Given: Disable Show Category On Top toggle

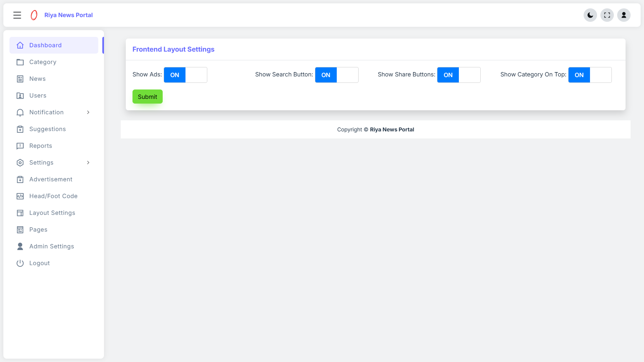Looking at the screenshot, I should (x=590, y=75).
